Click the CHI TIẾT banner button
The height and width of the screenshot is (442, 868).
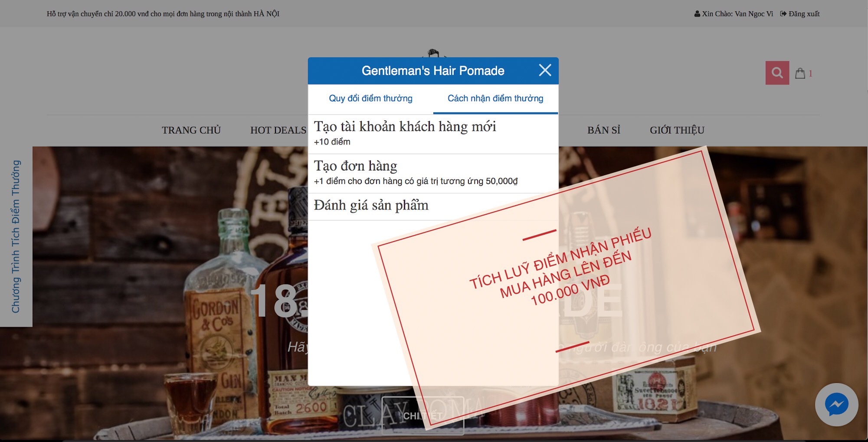pyautogui.click(x=423, y=416)
